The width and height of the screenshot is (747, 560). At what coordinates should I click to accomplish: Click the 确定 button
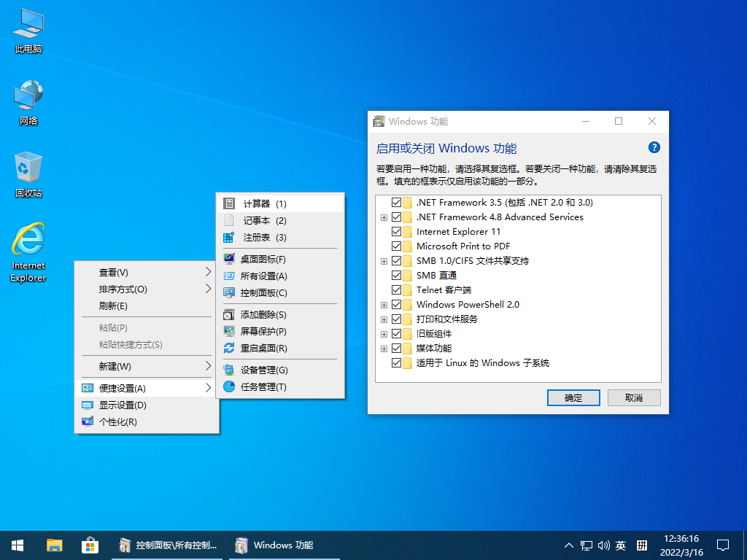tap(573, 397)
